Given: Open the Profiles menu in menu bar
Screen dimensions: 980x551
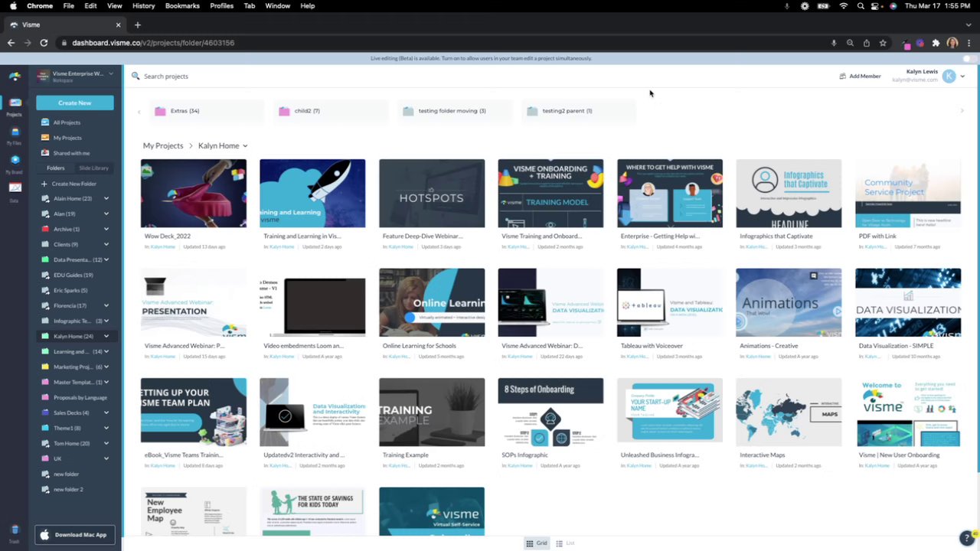Looking at the screenshot, I should pos(221,6).
